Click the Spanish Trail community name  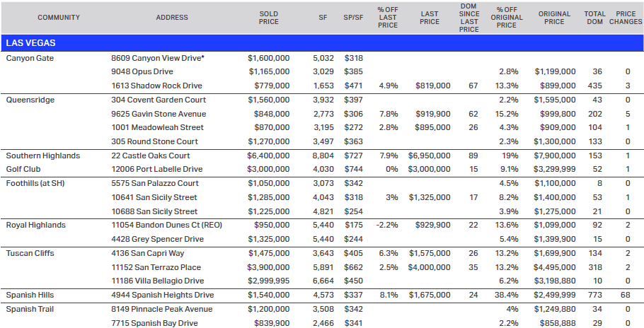(x=30, y=309)
